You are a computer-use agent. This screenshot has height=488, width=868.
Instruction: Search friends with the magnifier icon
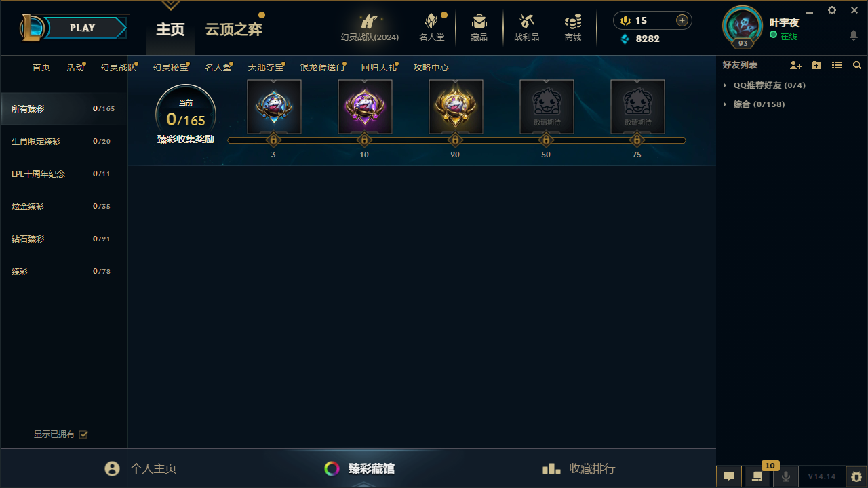click(857, 65)
